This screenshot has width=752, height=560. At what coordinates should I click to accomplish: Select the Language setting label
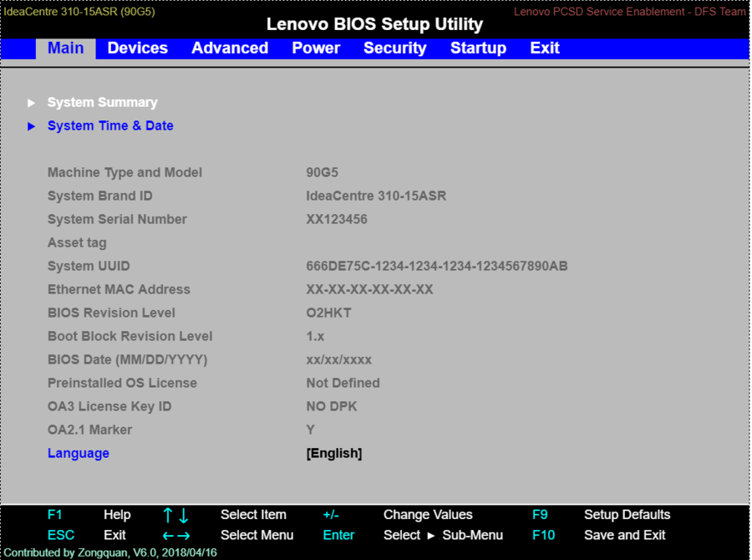coord(79,454)
